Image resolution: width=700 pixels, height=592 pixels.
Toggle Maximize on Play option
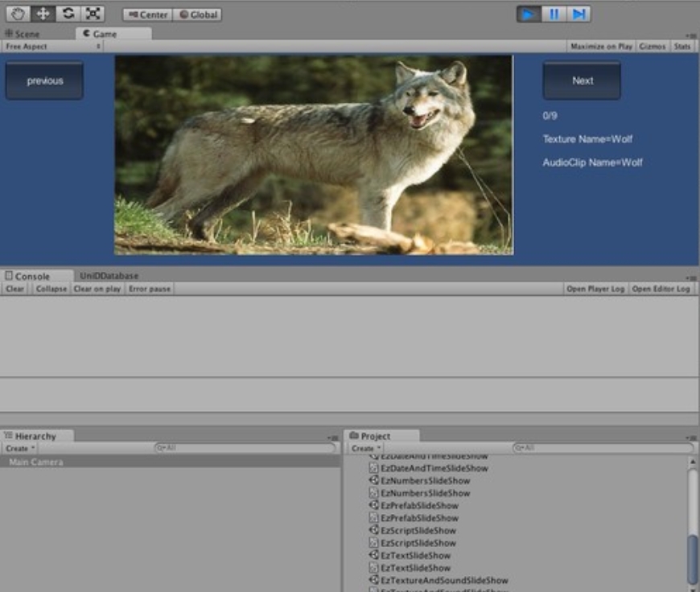(601, 47)
